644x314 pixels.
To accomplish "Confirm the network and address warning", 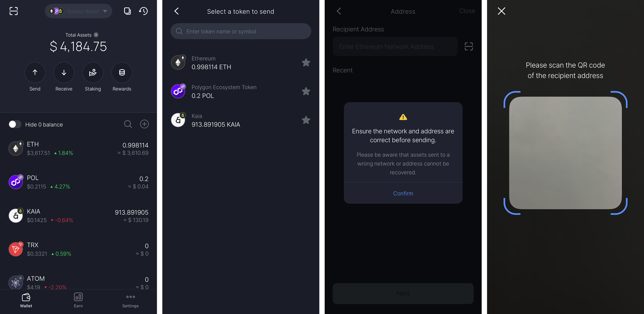I will [403, 193].
